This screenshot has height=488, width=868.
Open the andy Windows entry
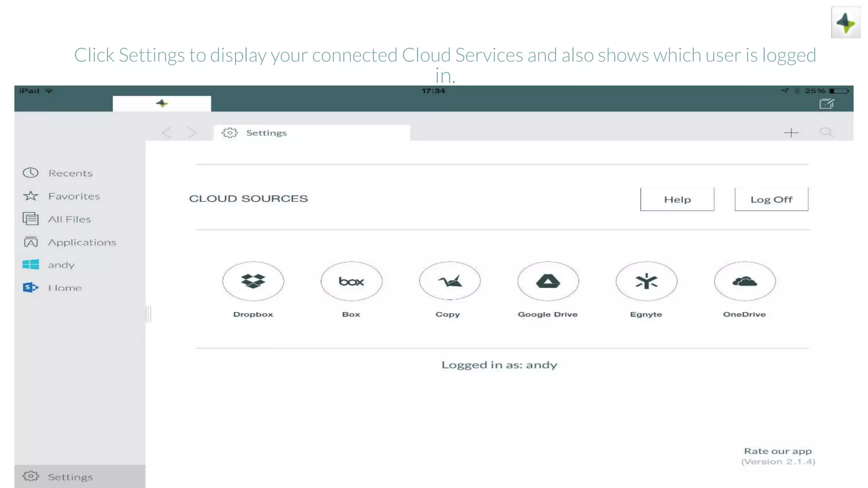(x=80, y=265)
